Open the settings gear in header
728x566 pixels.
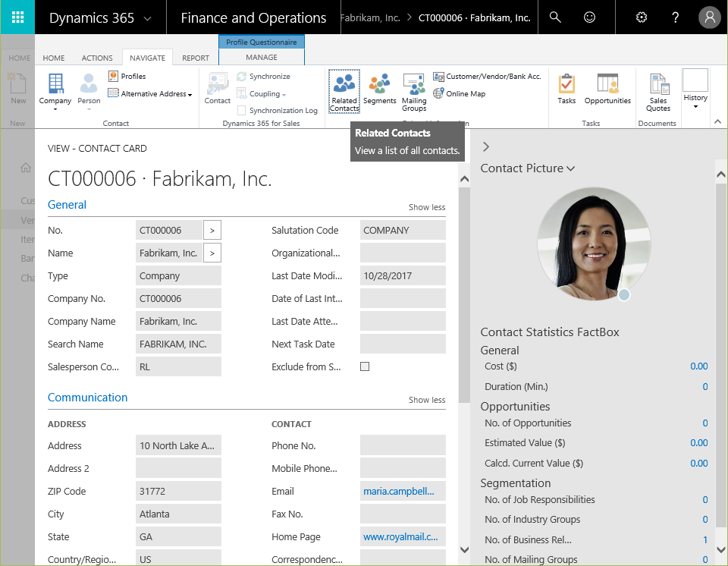point(642,17)
